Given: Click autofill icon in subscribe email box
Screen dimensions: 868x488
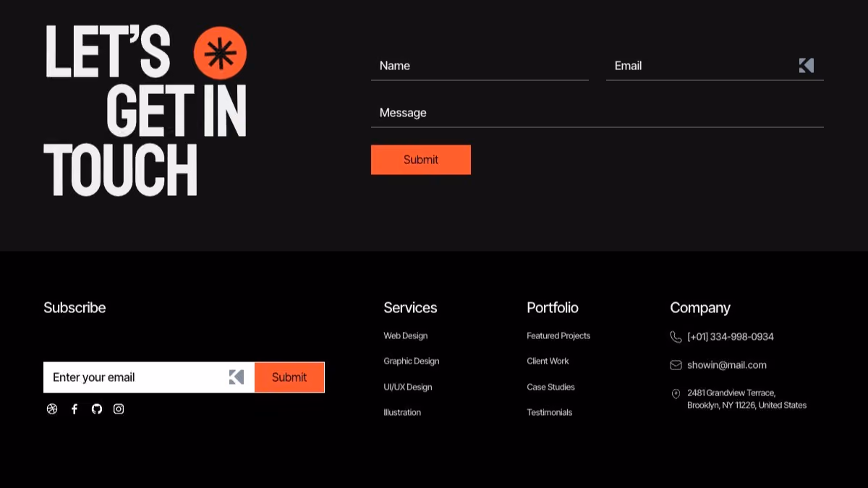Looking at the screenshot, I should pyautogui.click(x=237, y=377).
